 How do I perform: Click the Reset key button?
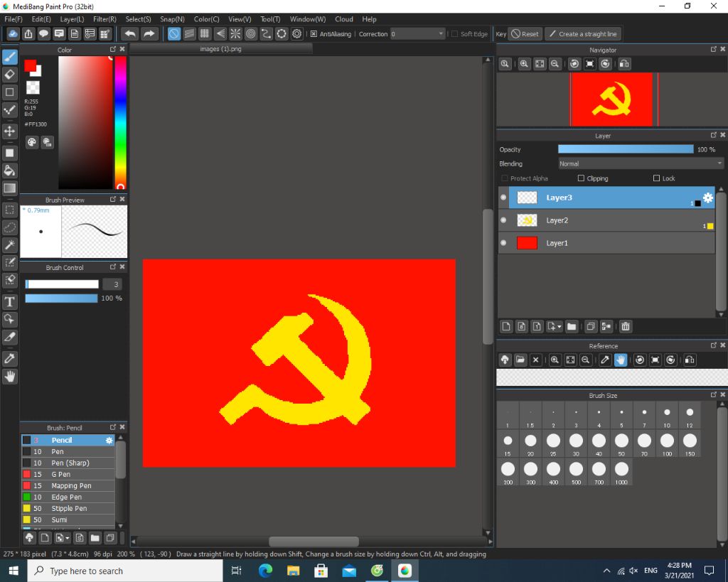pyautogui.click(x=525, y=34)
